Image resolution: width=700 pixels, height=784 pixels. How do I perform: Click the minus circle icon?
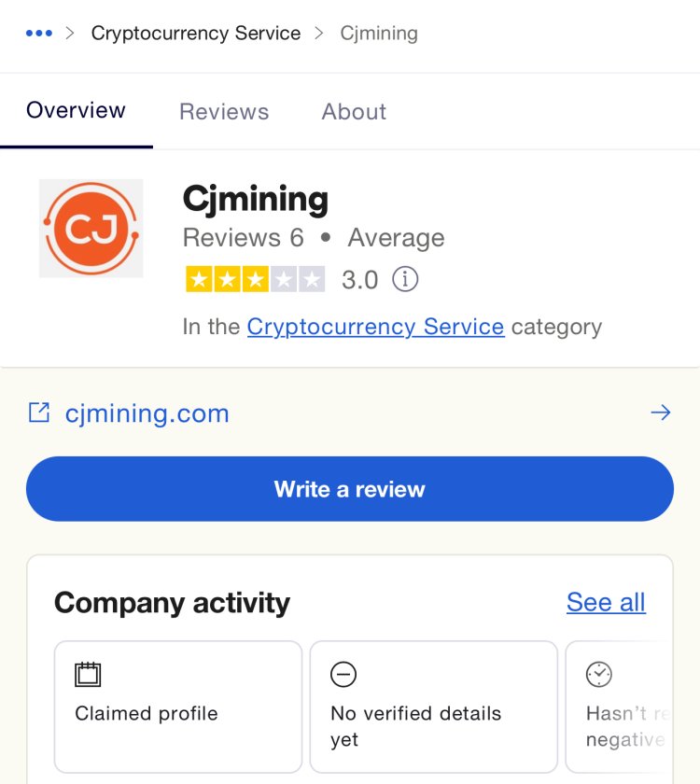point(343,675)
